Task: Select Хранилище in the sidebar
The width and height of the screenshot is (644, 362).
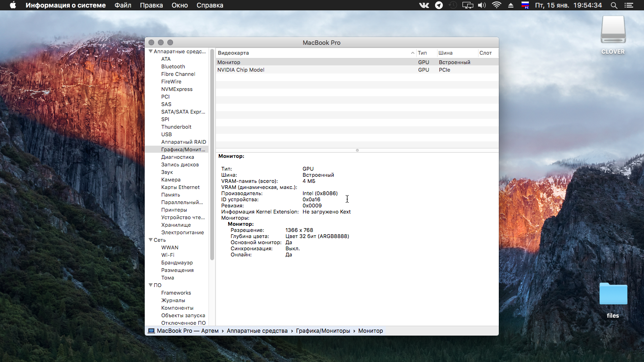Action: coord(176,225)
